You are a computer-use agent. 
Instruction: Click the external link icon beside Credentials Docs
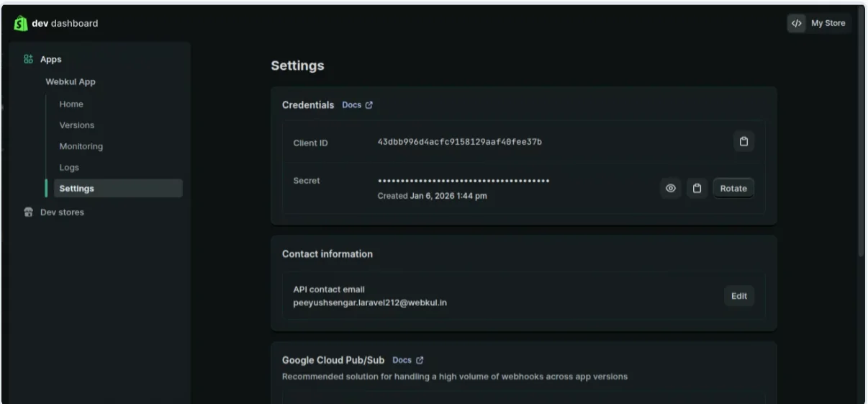(x=369, y=105)
